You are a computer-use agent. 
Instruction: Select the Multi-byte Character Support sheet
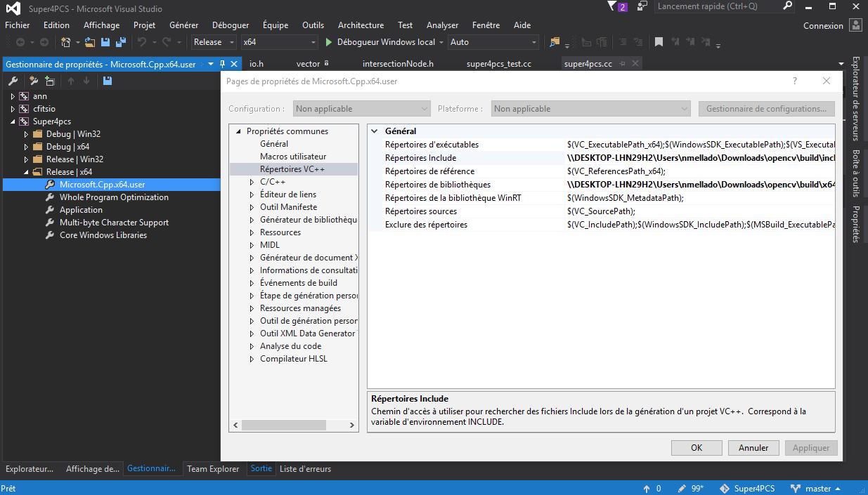[x=114, y=223]
